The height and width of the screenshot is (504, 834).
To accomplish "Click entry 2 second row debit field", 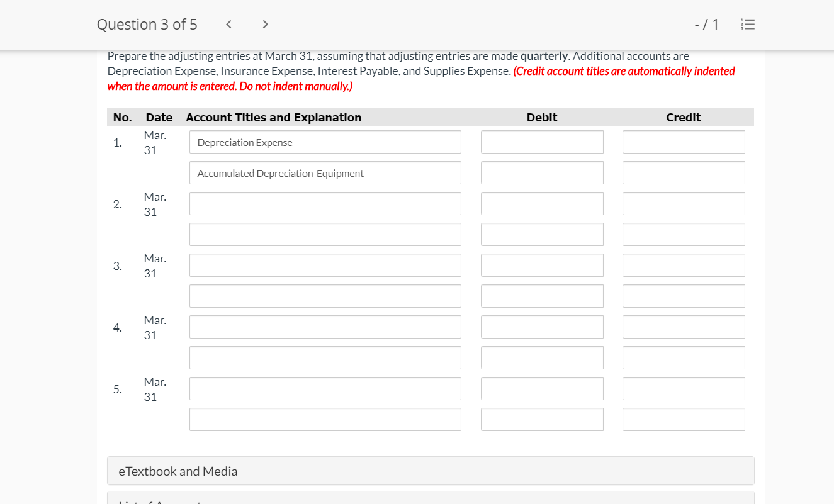I will click(x=542, y=235).
